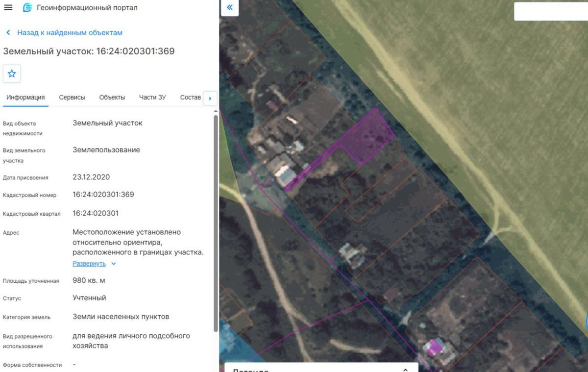Open the hamburger main menu
The height and width of the screenshot is (372, 588).
tap(8, 8)
